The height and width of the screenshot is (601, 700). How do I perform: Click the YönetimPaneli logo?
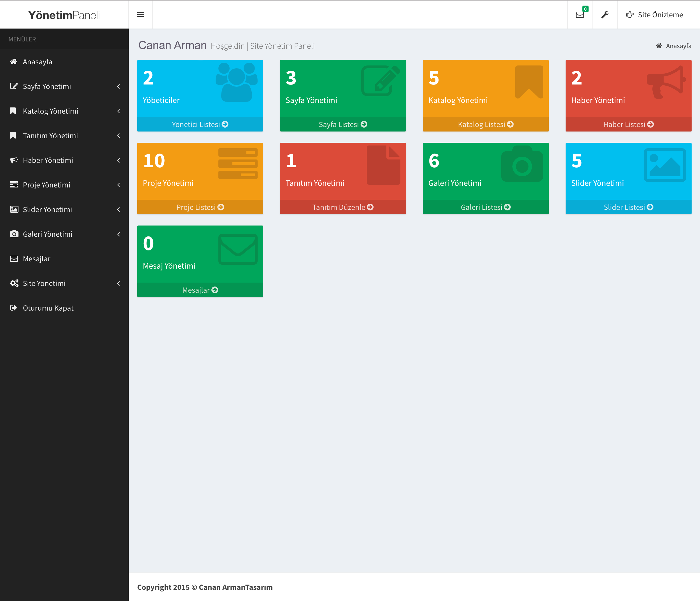tap(64, 15)
